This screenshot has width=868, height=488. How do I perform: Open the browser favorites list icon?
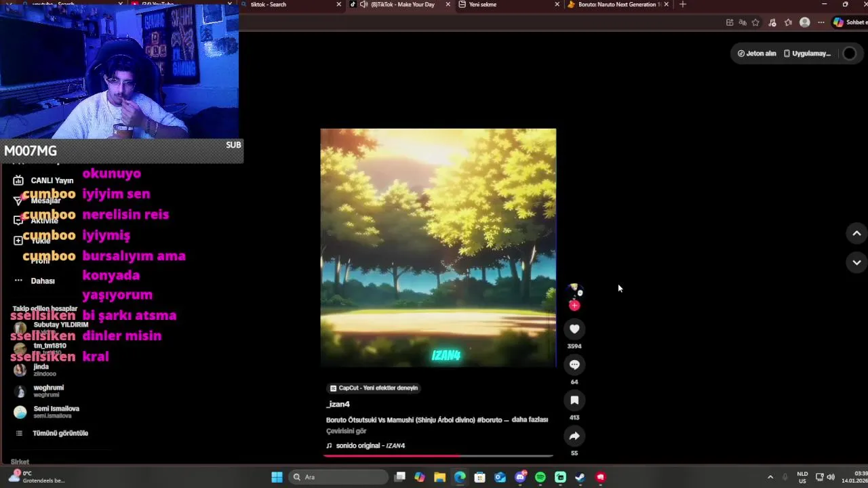(788, 22)
